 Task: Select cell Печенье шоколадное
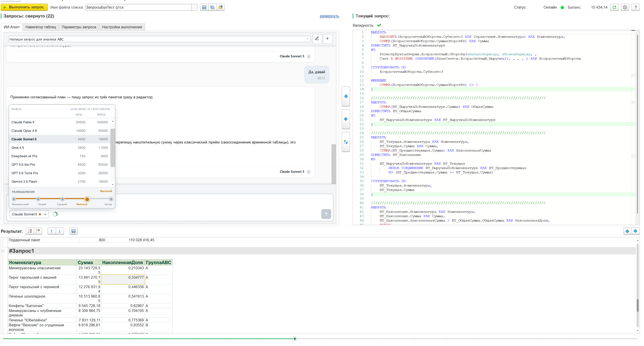(42, 298)
